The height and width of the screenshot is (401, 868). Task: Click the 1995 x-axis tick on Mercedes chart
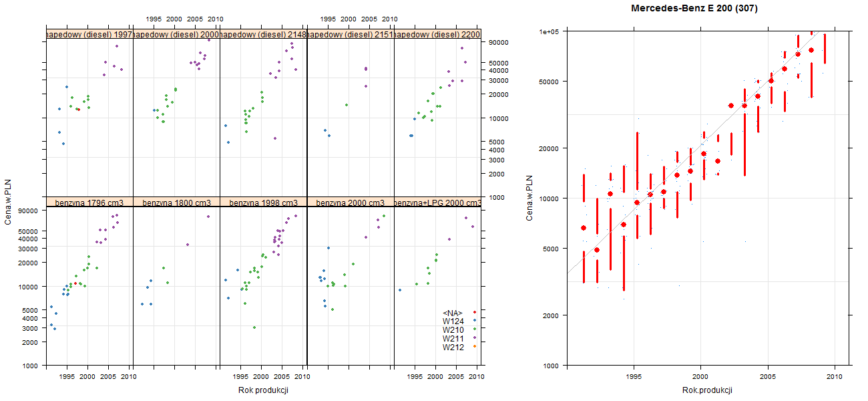click(x=634, y=377)
